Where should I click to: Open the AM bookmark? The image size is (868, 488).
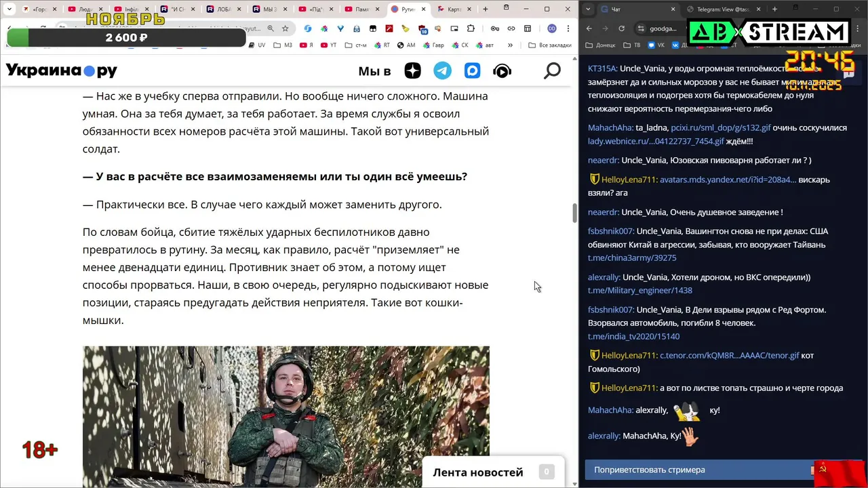(406, 45)
